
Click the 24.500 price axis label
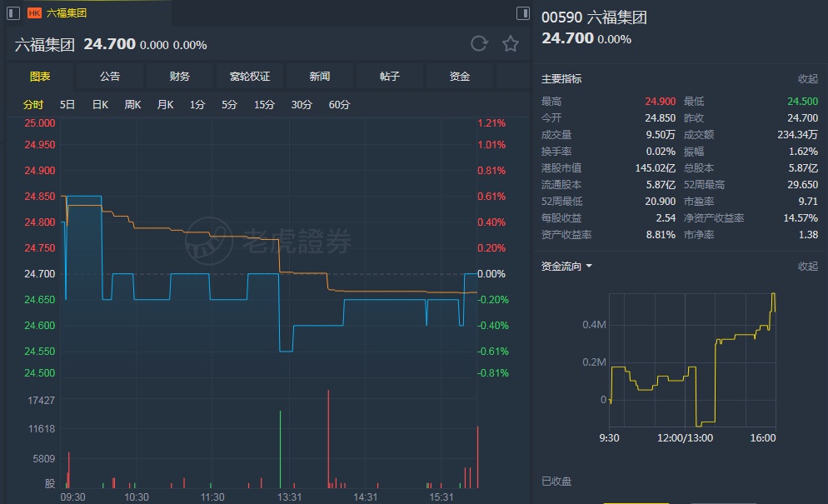point(40,373)
